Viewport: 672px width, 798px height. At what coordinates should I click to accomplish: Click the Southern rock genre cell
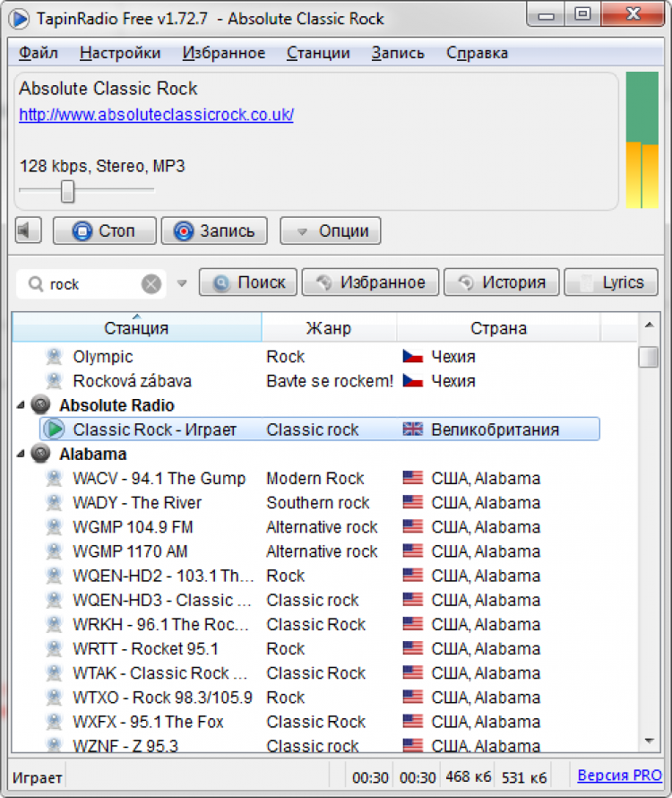click(318, 502)
